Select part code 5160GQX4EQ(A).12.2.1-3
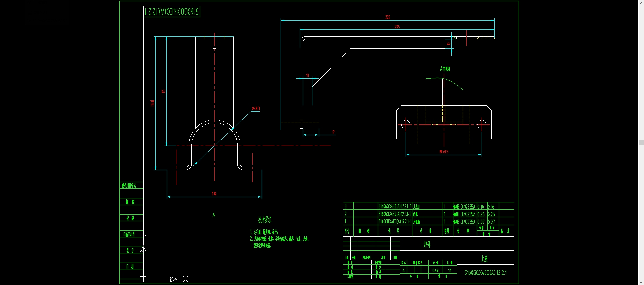 (395, 206)
